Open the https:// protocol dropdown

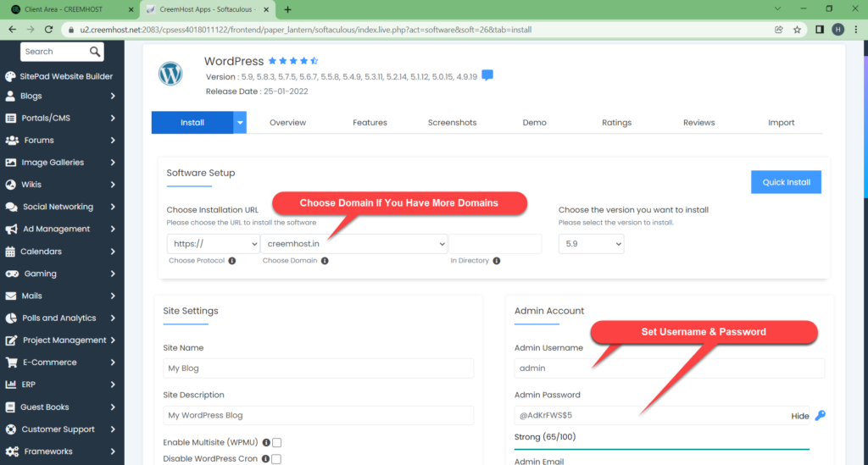point(213,244)
